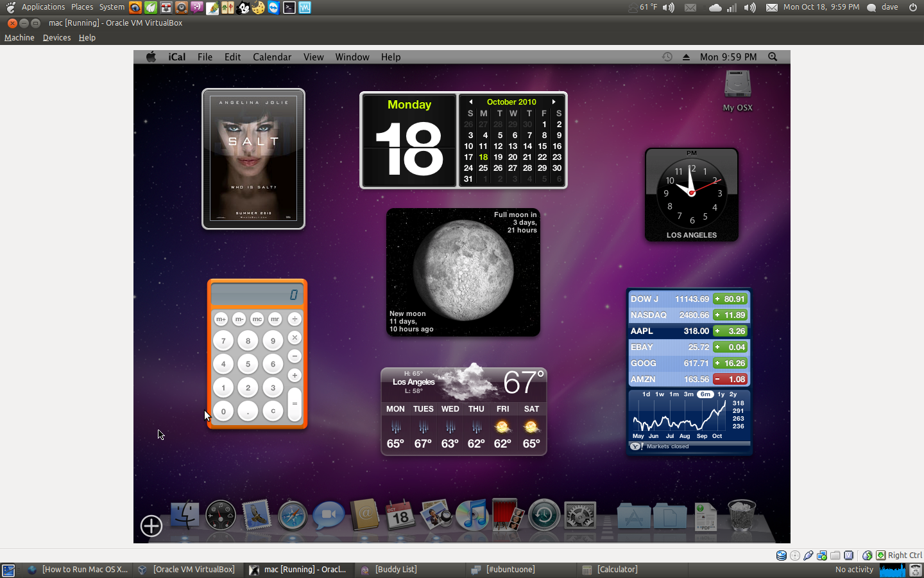Open the My OSX drive icon
The image size is (924, 578).
(738, 91)
